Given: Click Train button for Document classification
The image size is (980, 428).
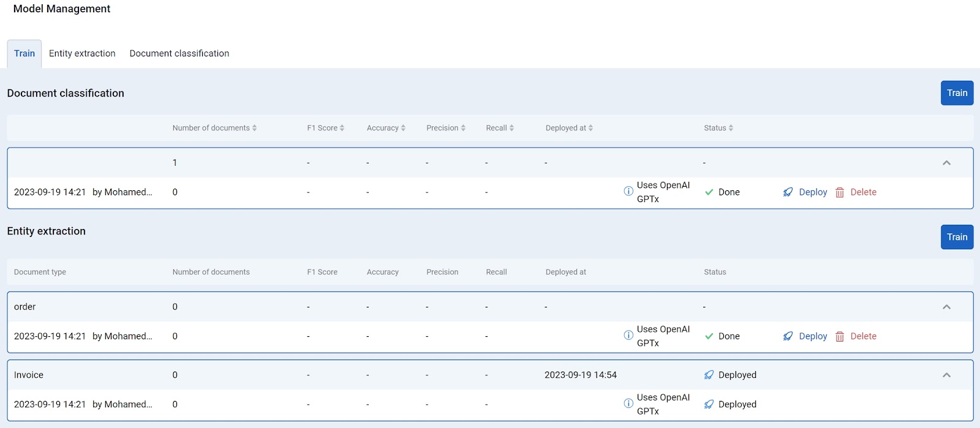Looking at the screenshot, I should click(957, 93).
